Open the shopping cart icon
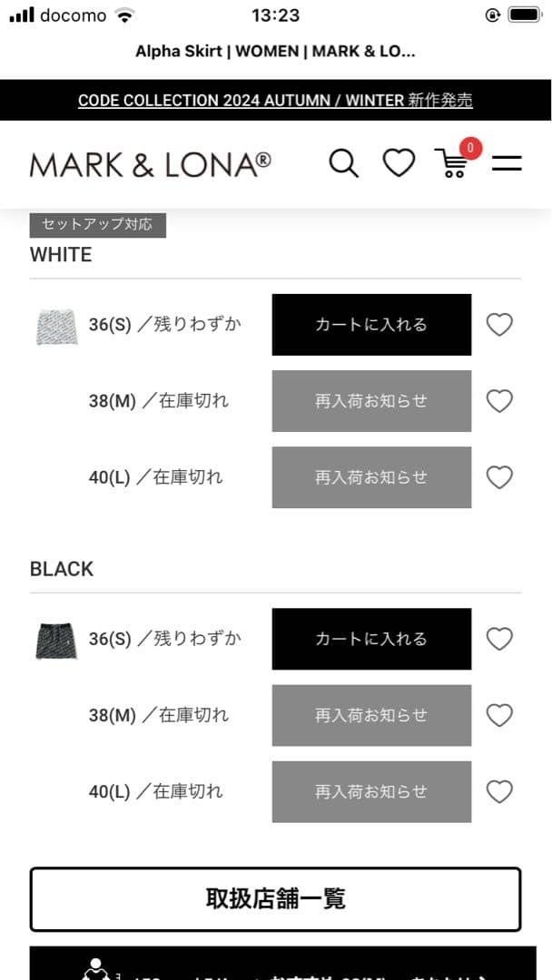Image resolution: width=552 pixels, height=980 pixels. coord(452,166)
